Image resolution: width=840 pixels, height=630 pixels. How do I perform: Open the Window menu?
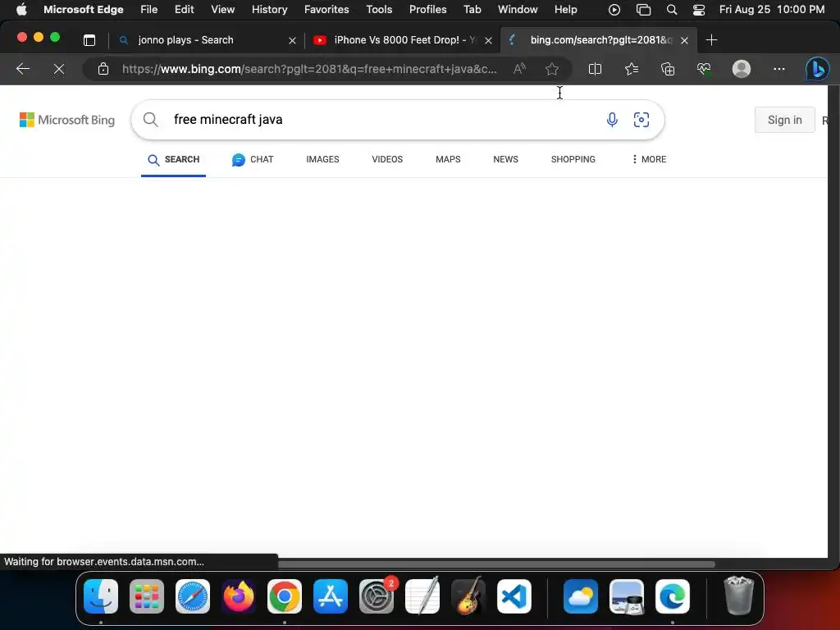coord(518,10)
